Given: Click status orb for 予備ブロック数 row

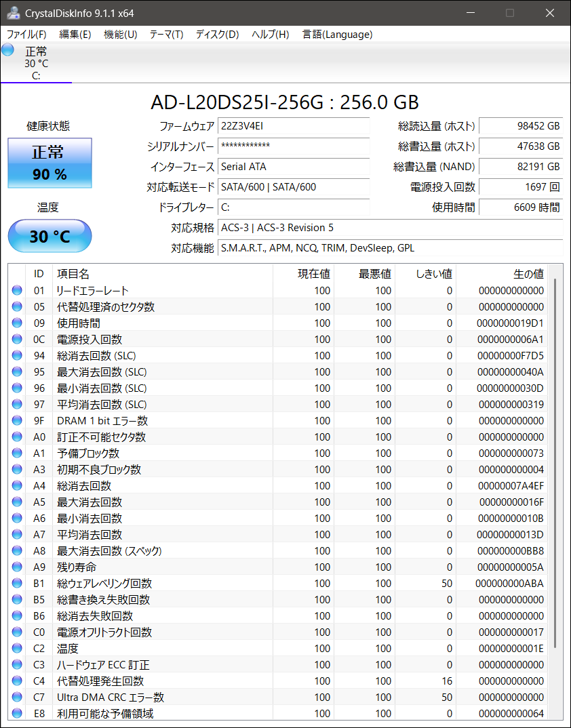Looking at the screenshot, I should click(17, 453).
